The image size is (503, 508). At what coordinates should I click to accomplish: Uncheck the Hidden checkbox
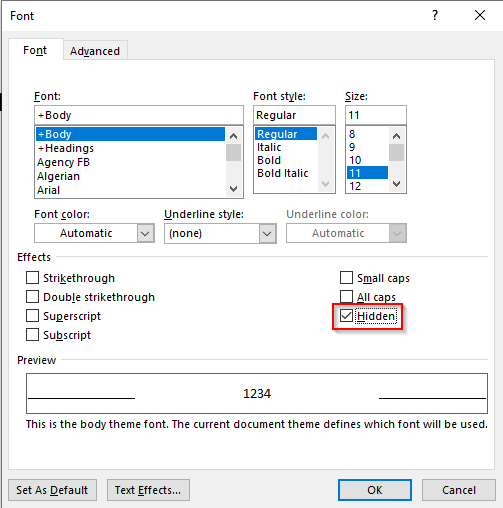(346, 315)
